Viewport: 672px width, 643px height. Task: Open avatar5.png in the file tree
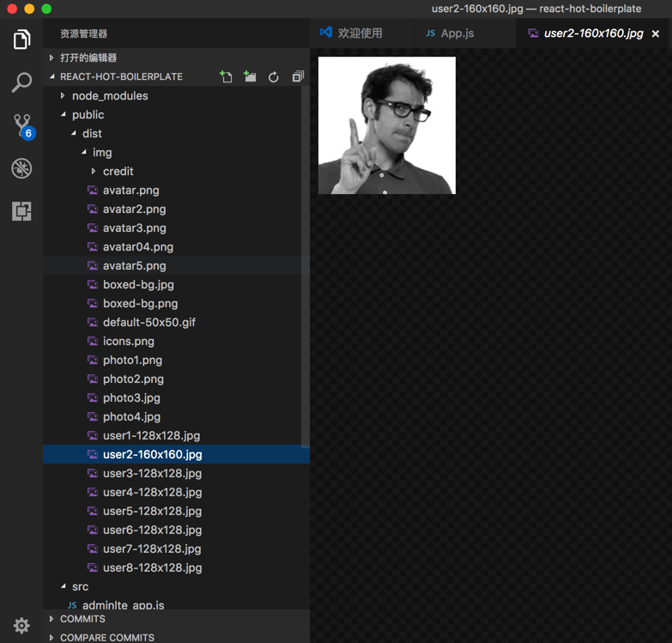[176, 266]
